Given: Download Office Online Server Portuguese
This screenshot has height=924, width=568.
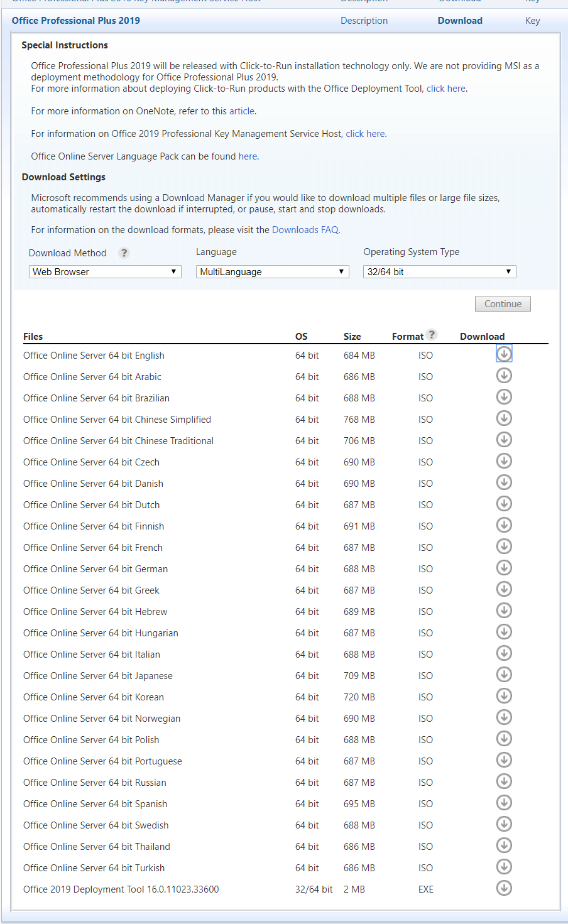Looking at the screenshot, I should click(504, 760).
